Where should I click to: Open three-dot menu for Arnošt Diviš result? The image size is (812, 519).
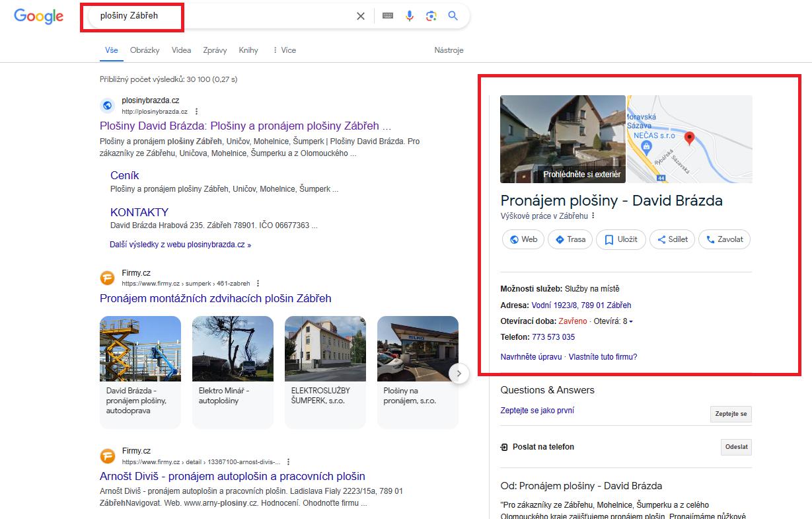point(288,462)
